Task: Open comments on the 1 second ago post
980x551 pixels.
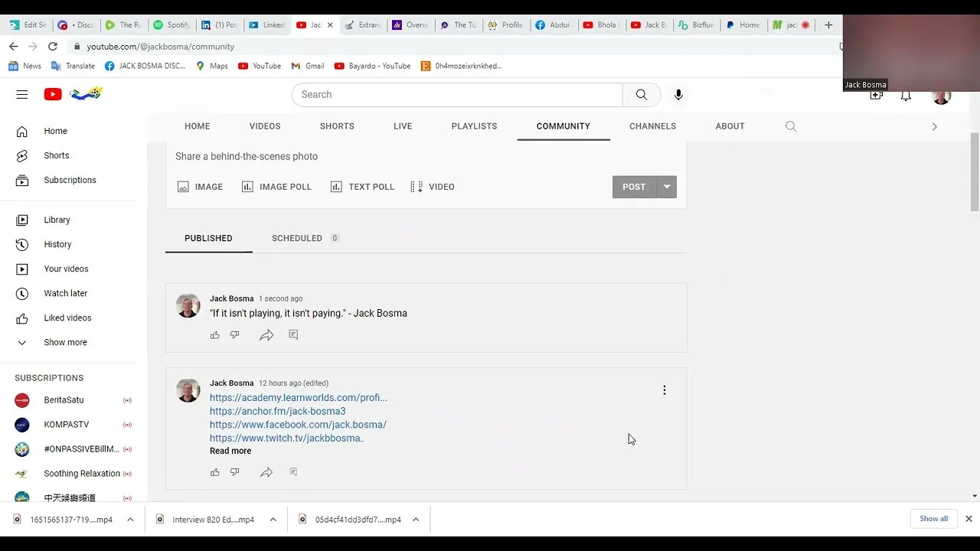Action: (x=293, y=334)
